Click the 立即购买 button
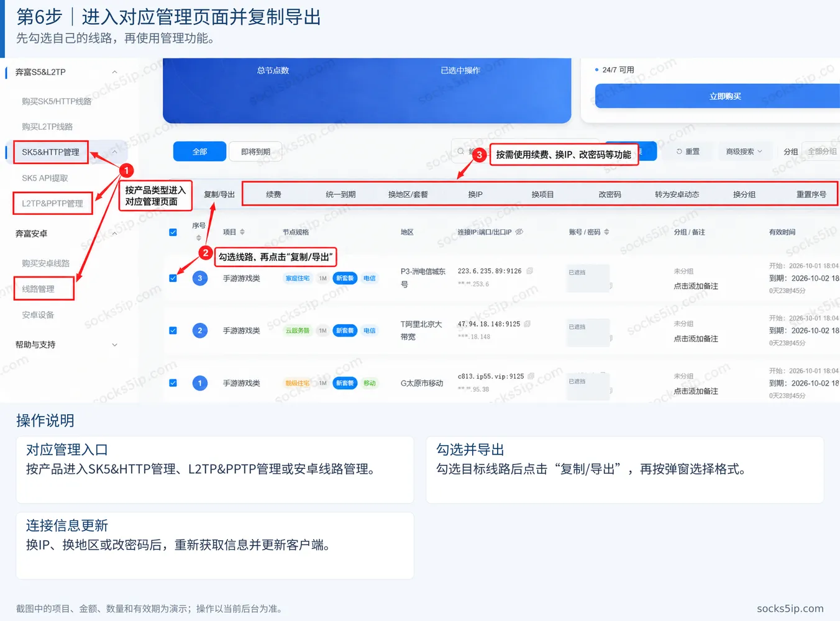 (718, 96)
